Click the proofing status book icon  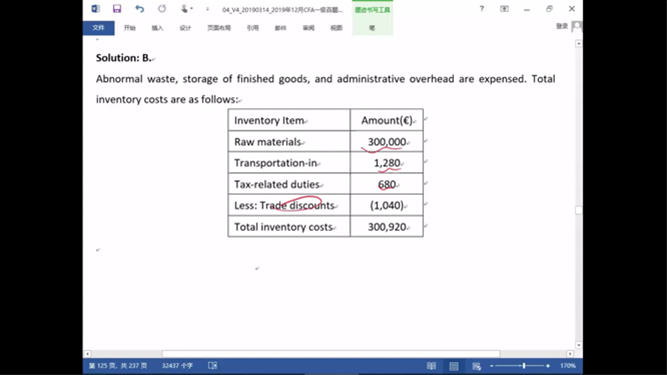[213, 365]
